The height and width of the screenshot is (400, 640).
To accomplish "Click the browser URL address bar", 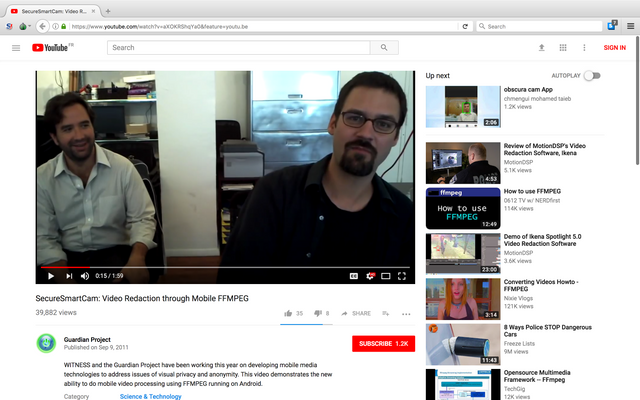I will point(263,27).
